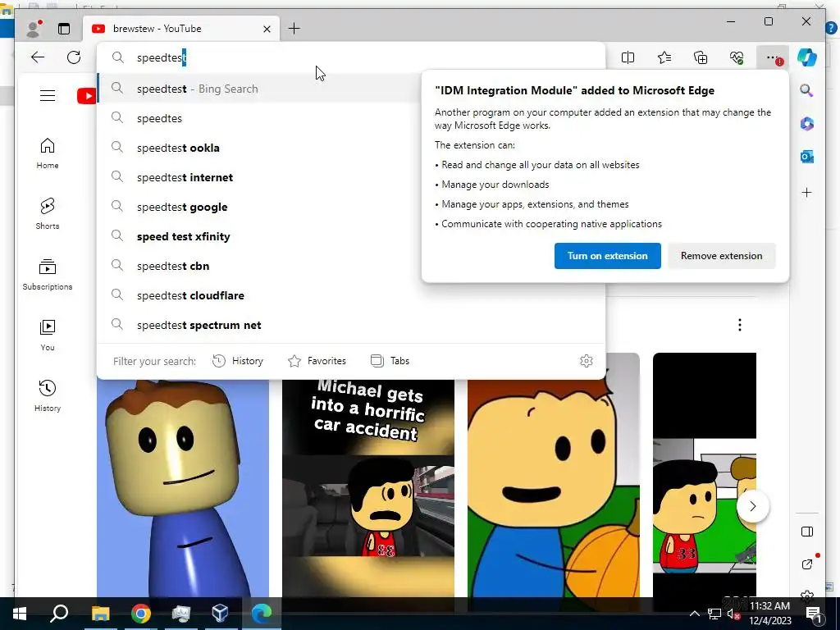
Task: Open the Outlook sidebar icon
Action: coord(807,157)
